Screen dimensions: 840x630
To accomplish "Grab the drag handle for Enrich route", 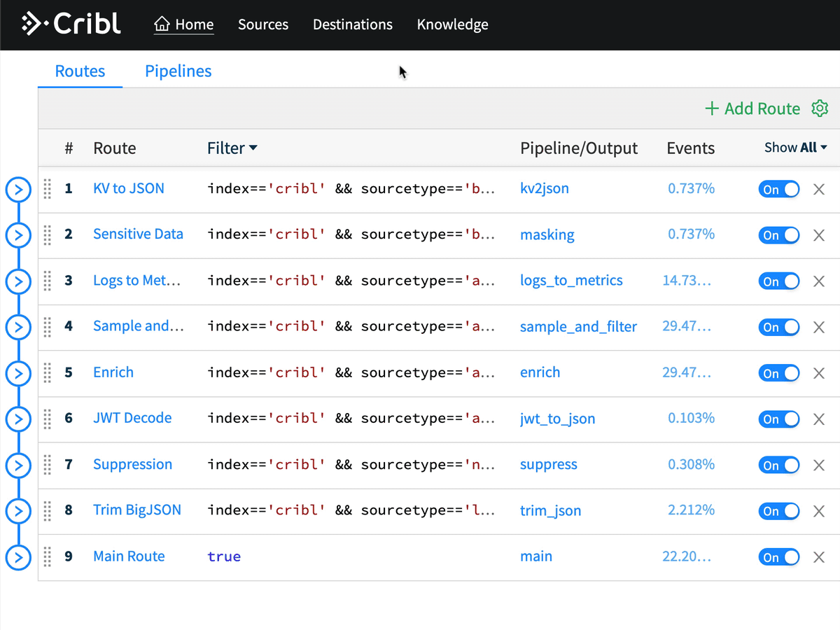I will [x=48, y=372].
